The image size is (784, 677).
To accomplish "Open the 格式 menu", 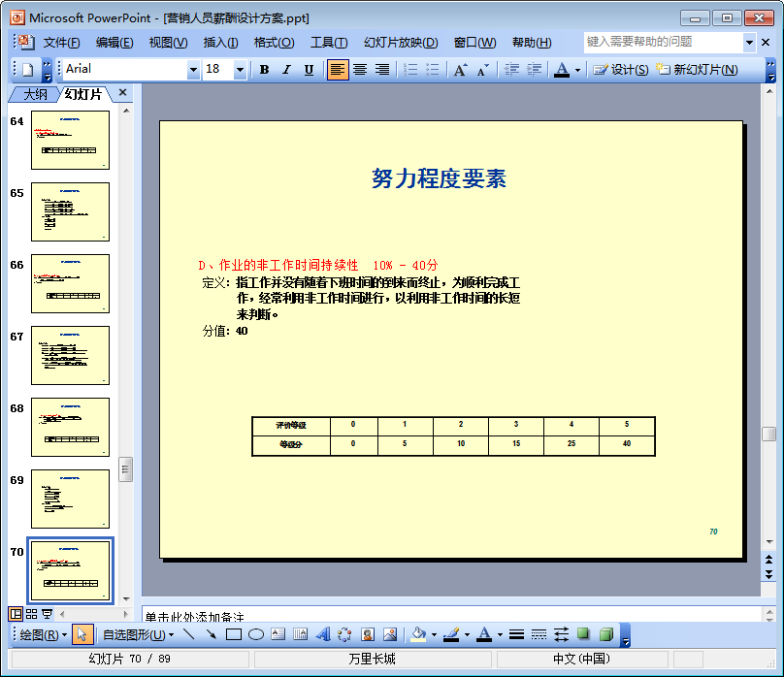I will coord(274,43).
